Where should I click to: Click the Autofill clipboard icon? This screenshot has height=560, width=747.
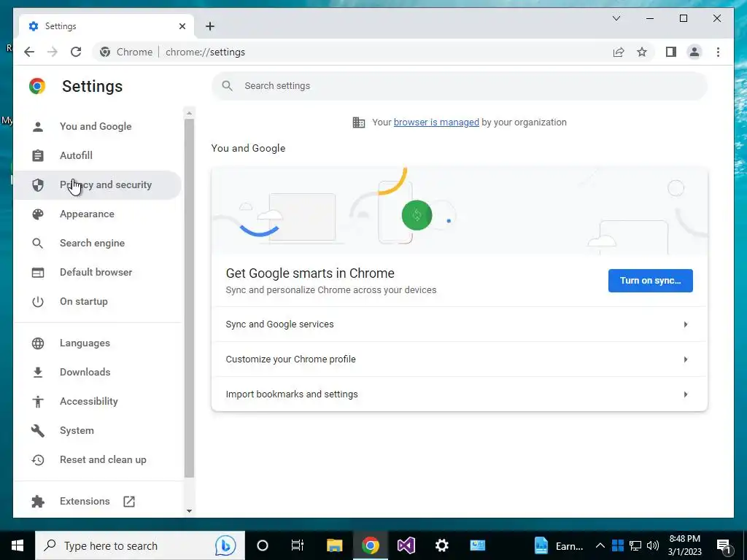38,156
